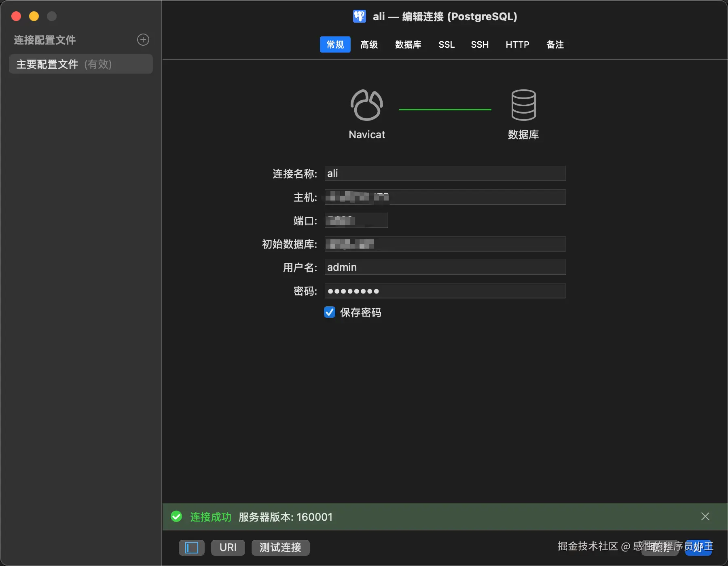The height and width of the screenshot is (566, 728).
Task: Minimize the window with the yellow button
Action: click(x=34, y=16)
